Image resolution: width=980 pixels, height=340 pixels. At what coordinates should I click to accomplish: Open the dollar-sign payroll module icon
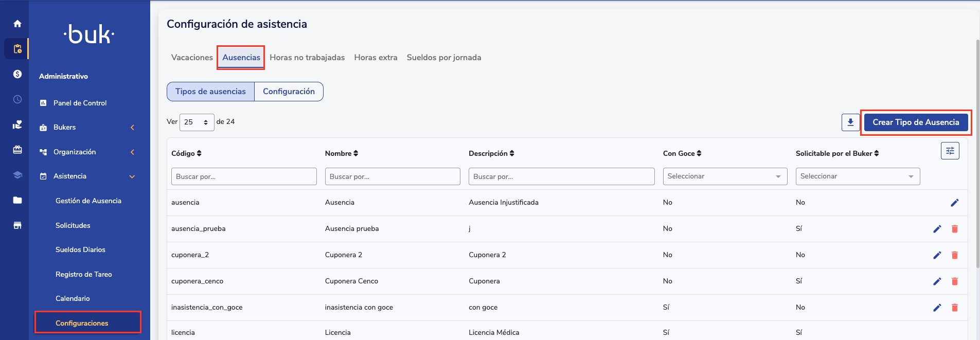click(x=17, y=74)
